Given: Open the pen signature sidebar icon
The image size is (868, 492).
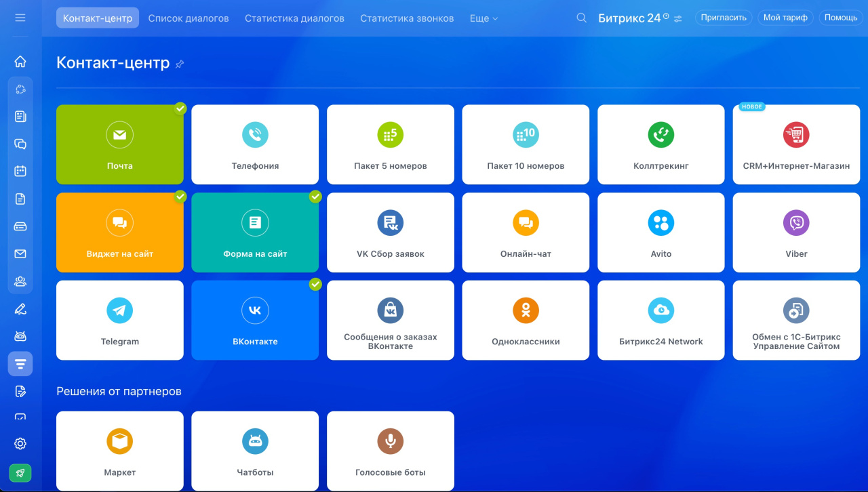Looking at the screenshot, I should click(20, 310).
